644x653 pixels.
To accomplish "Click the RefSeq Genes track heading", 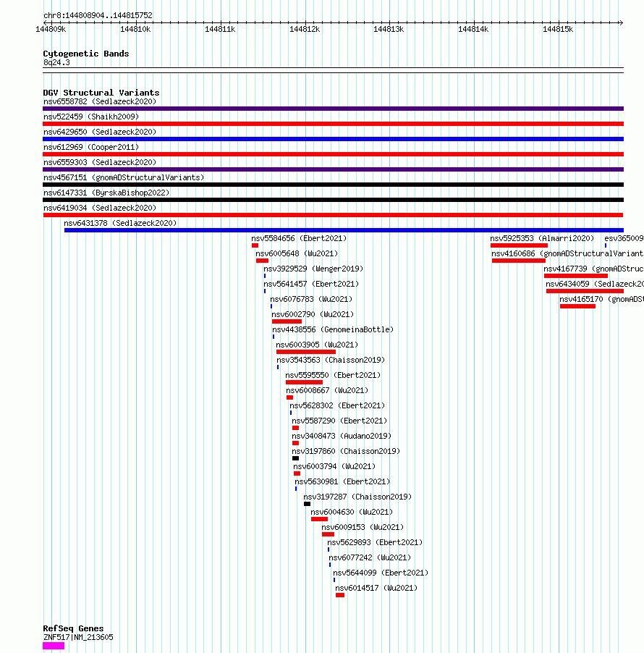I will click(73, 628).
